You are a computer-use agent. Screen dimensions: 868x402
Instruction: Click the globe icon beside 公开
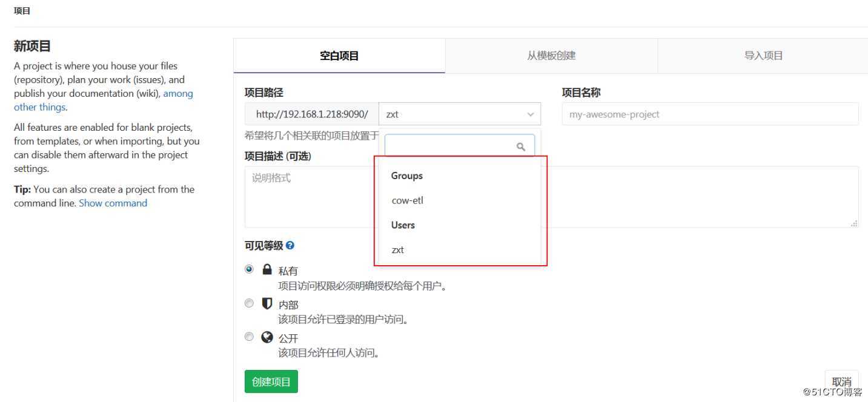[x=267, y=337]
